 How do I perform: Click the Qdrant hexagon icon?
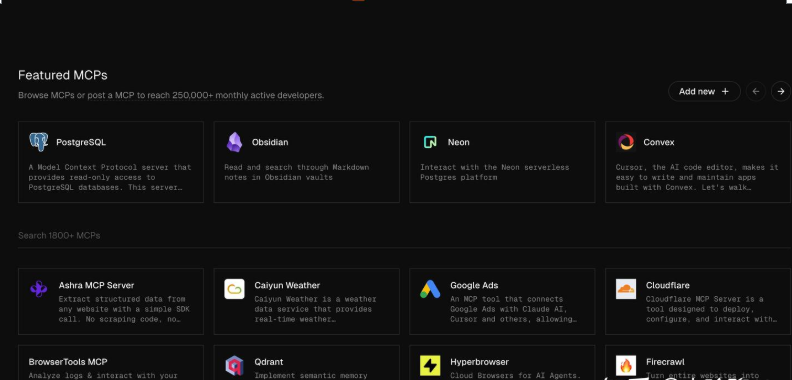coord(234,366)
